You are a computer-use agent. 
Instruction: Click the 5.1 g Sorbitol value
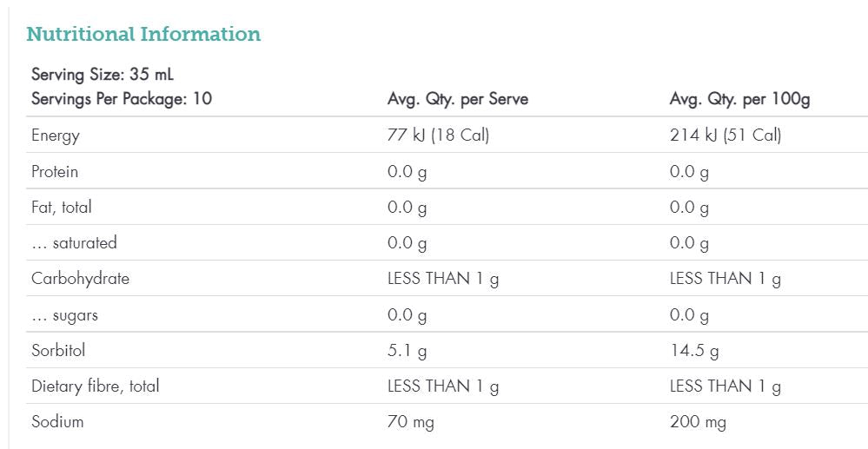[407, 351]
